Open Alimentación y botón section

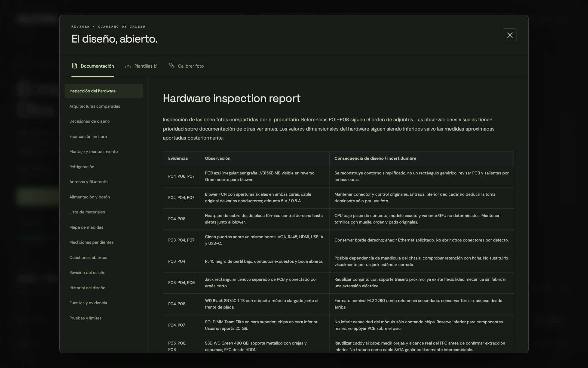(x=104, y=197)
